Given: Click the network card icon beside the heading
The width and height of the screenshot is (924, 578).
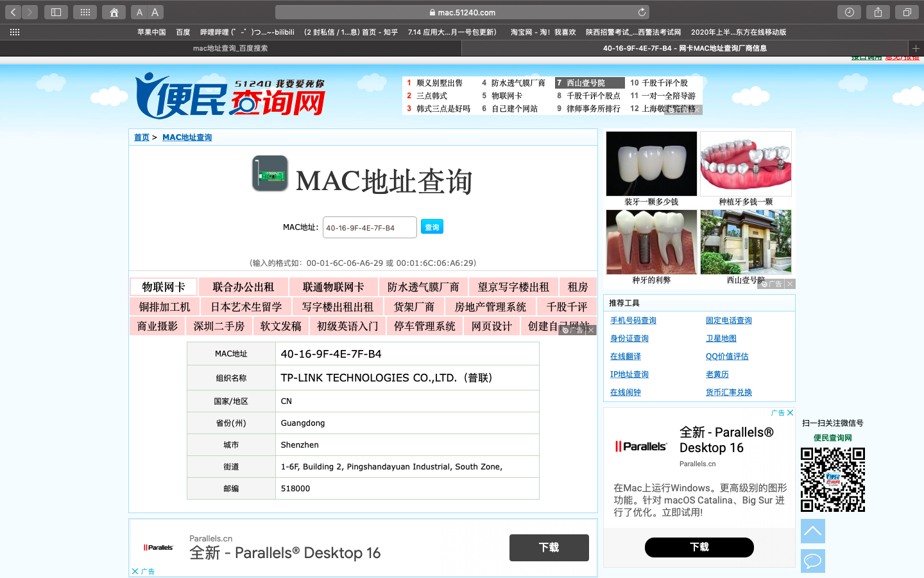Looking at the screenshot, I should point(269,173).
